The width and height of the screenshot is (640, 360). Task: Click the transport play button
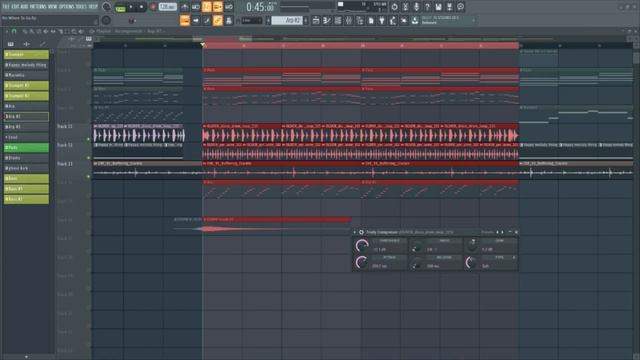click(x=131, y=7)
